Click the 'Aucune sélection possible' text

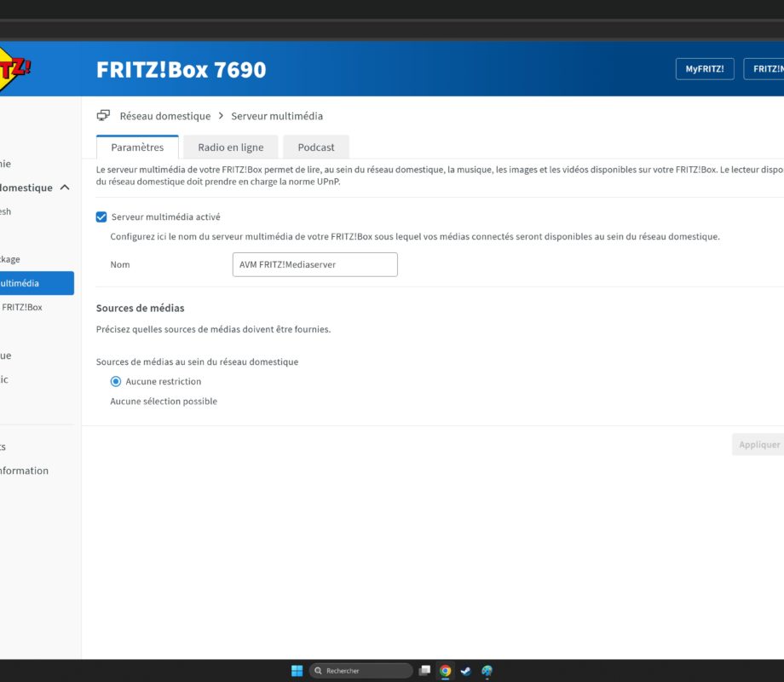tap(164, 402)
